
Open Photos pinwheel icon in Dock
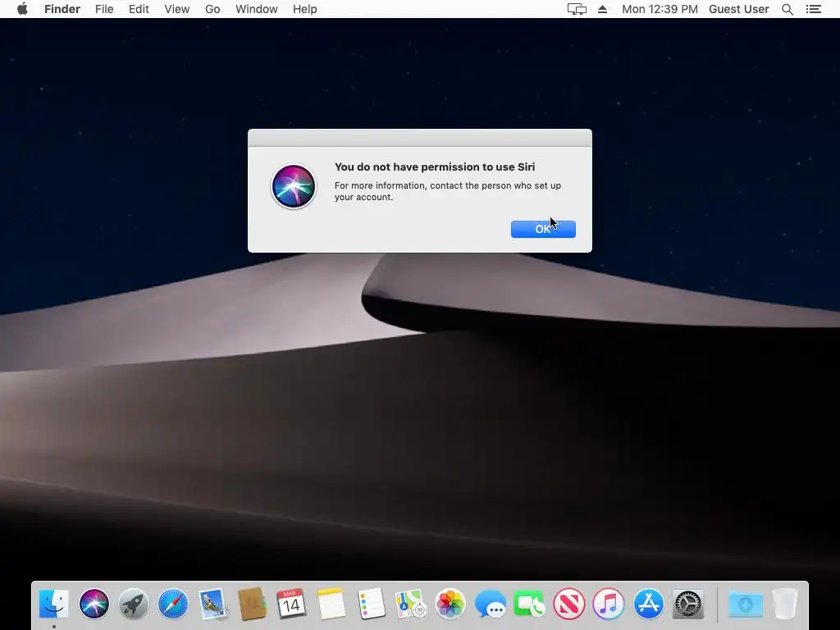pyautogui.click(x=450, y=604)
